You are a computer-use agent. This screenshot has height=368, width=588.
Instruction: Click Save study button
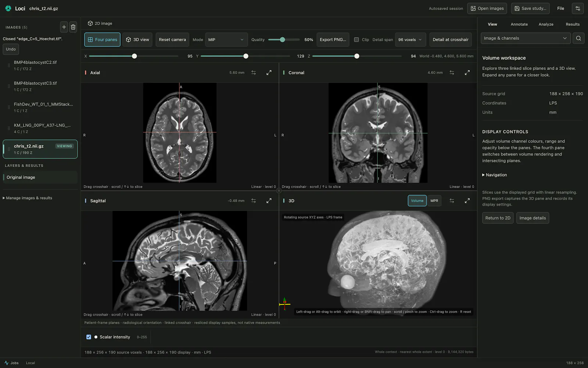click(x=530, y=8)
